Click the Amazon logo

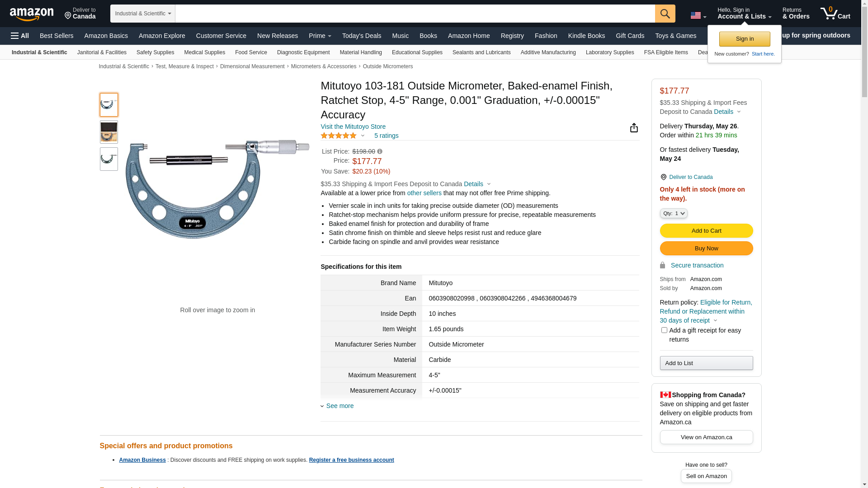coord(32,14)
